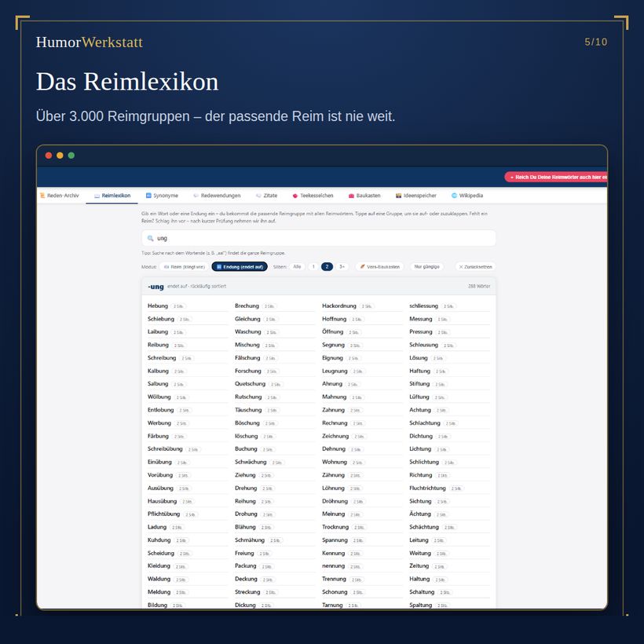Click the Baukasten tab
Image resolution: width=644 pixels, height=644 pixels.
pos(364,196)
